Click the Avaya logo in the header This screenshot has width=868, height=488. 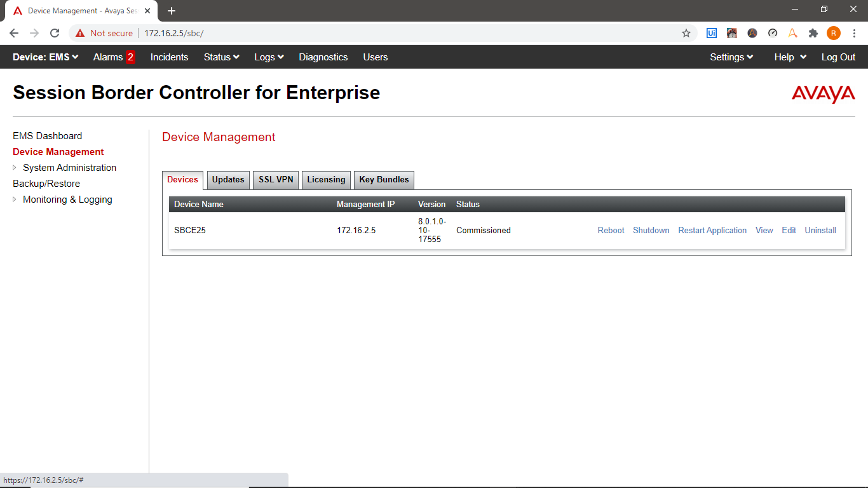point(823,93)
